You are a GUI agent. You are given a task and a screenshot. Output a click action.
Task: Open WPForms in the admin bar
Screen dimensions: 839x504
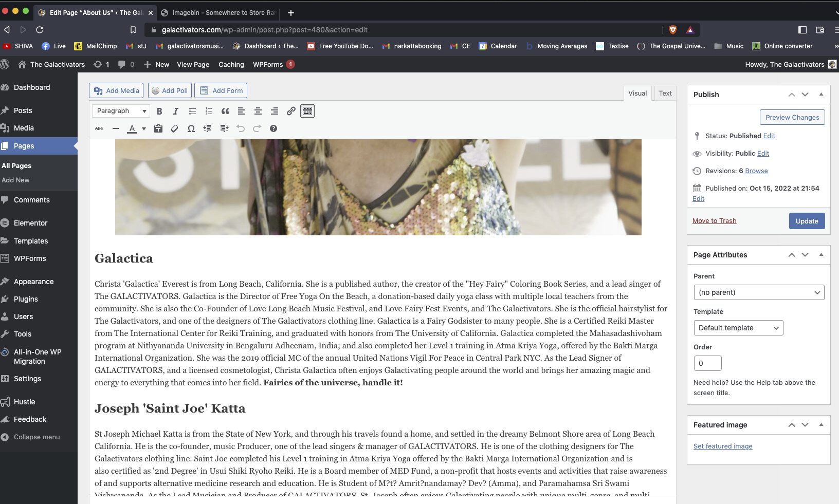coord(273,64)
